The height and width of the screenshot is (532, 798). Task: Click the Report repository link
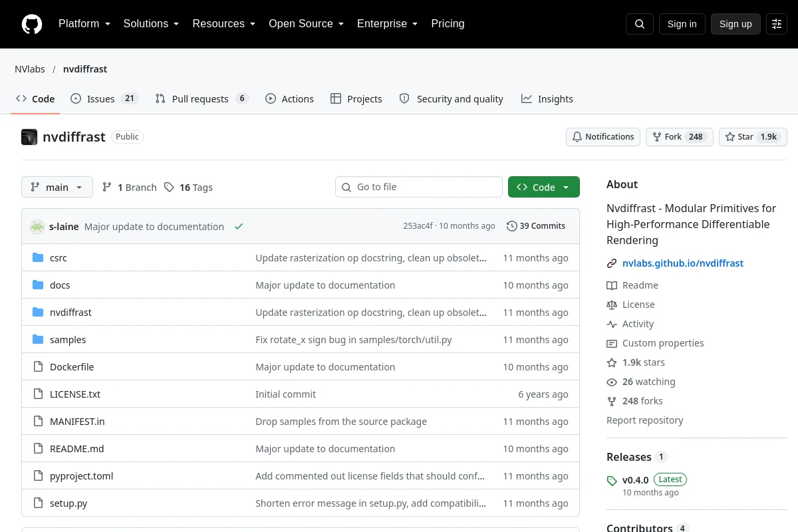[x=644, y=420]
